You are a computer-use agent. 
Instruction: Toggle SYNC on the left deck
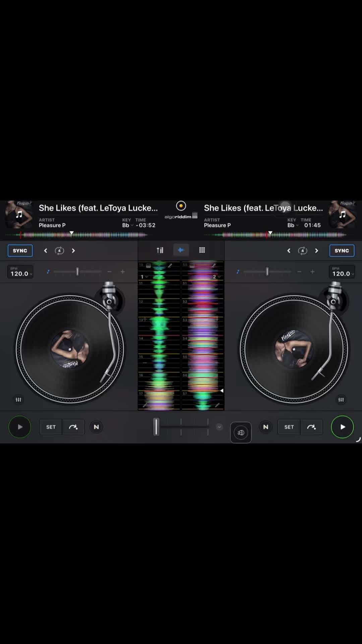(x=20, y=251)
